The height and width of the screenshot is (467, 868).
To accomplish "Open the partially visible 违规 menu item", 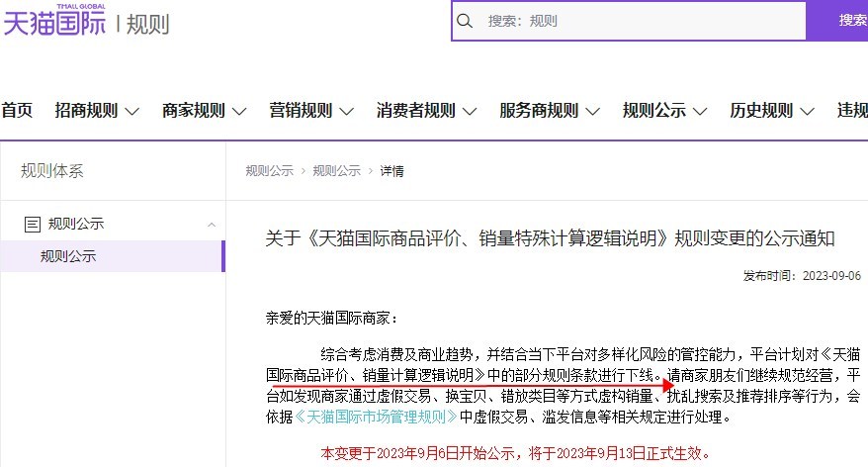I will tap(852, 110).
